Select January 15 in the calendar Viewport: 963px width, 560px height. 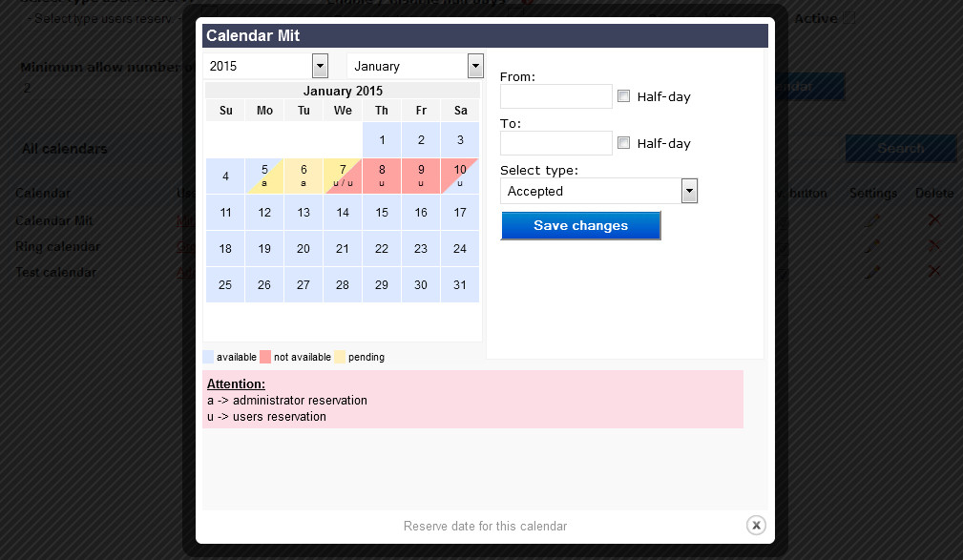click(x=382, y=213)
